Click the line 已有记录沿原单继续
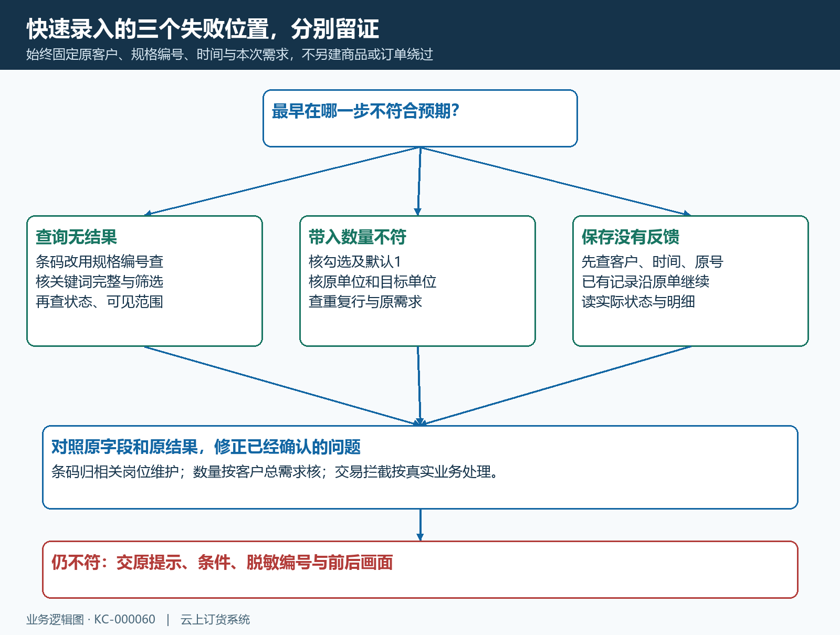 (x=645, y=281)
